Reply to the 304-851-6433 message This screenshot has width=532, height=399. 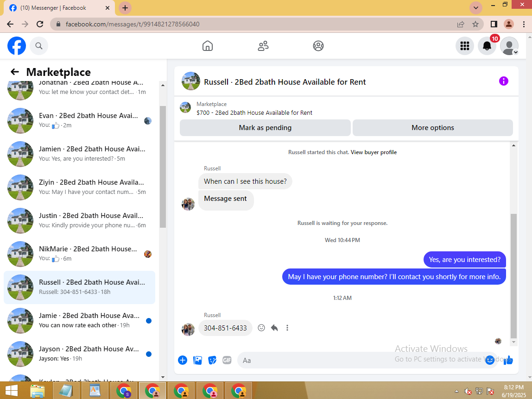click(274, 328)
